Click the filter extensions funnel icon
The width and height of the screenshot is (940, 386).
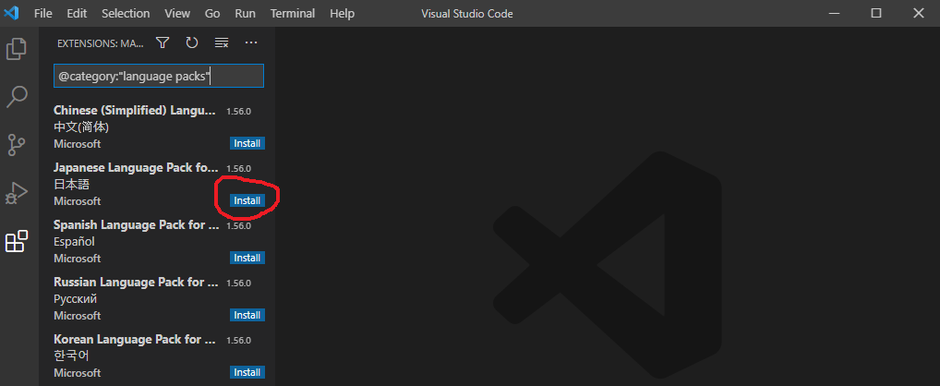162,43
